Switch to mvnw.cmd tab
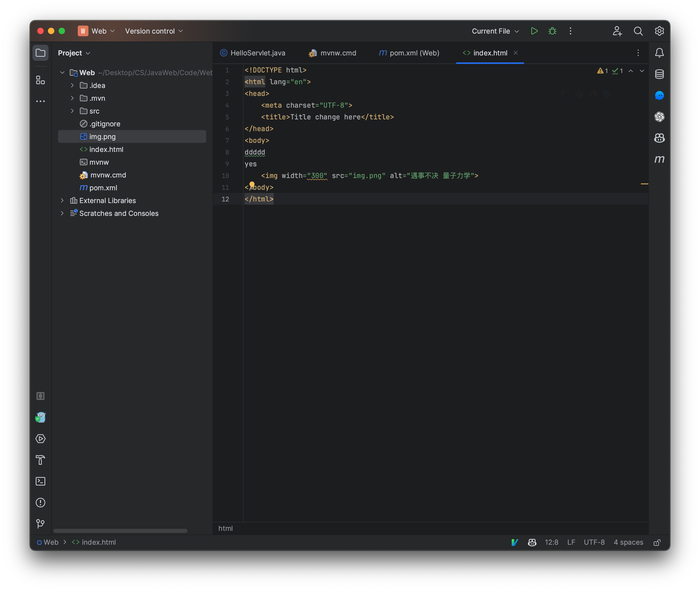Image resolution: width=700 pixels, height=590 pixels. (x=332, y=53)
